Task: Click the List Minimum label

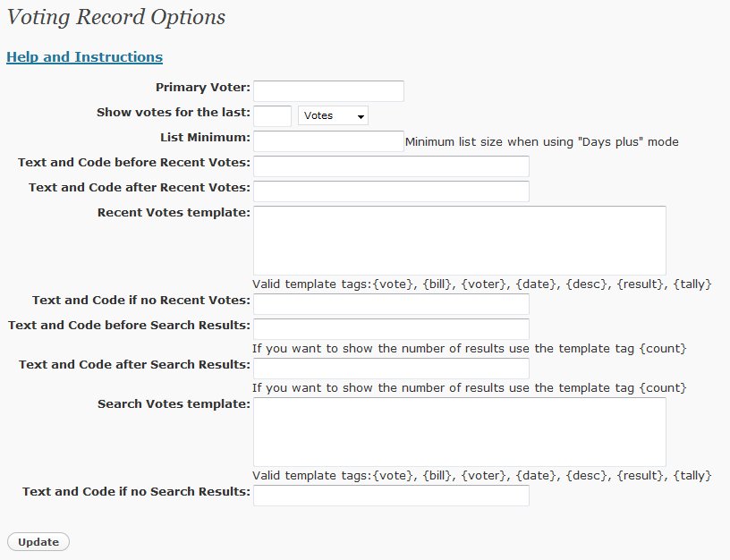Action: click(x=206, y=138)
